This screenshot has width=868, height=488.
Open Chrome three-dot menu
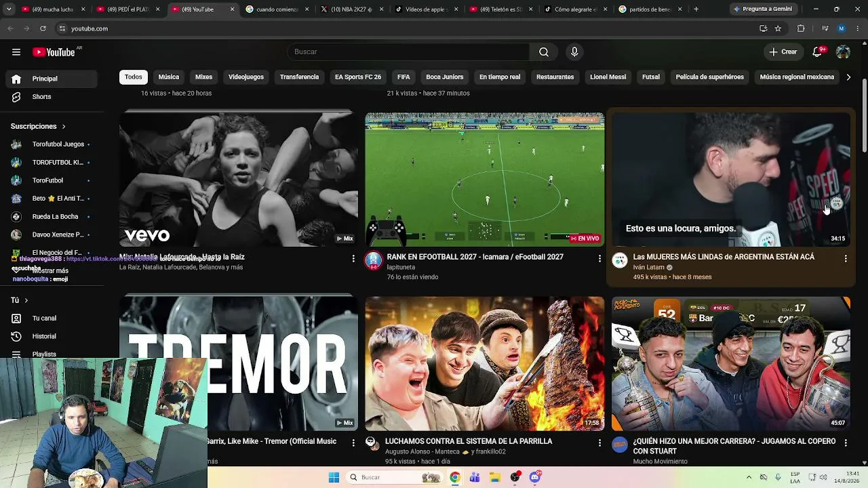click(859, 28)
